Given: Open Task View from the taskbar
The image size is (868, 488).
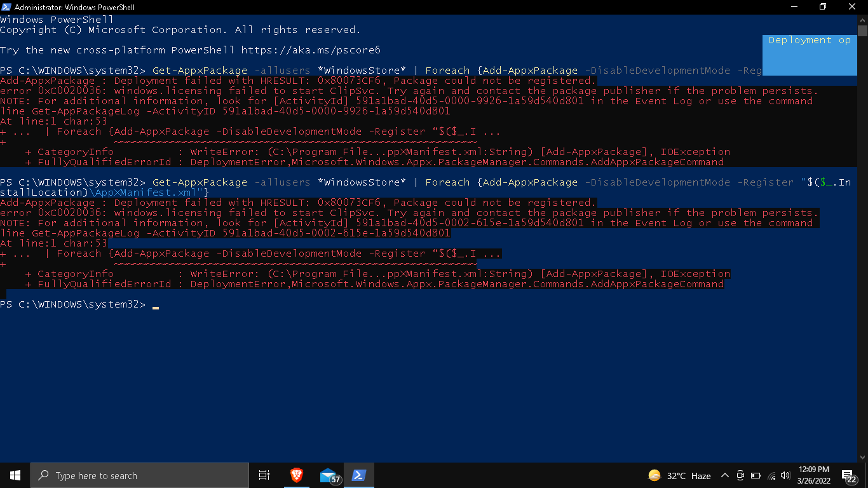Looking at the screenshot, I should (264, 475).
